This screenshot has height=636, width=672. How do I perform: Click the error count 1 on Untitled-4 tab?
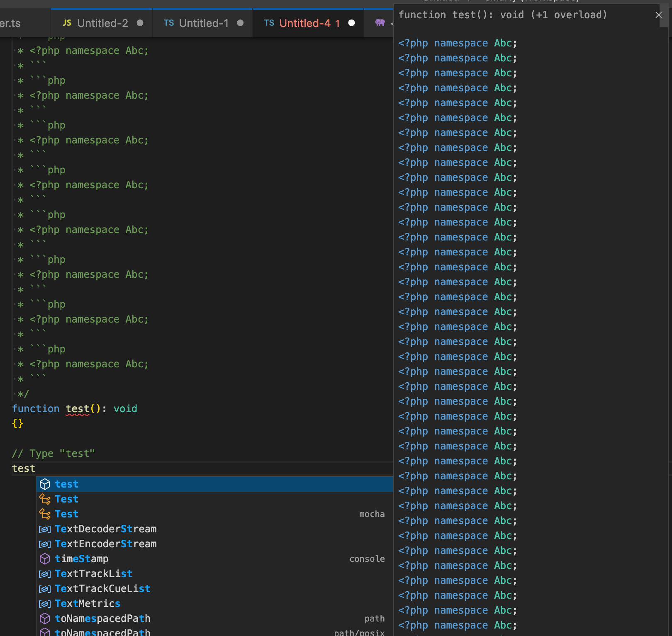pyautogui.click(x=337, y=23)
